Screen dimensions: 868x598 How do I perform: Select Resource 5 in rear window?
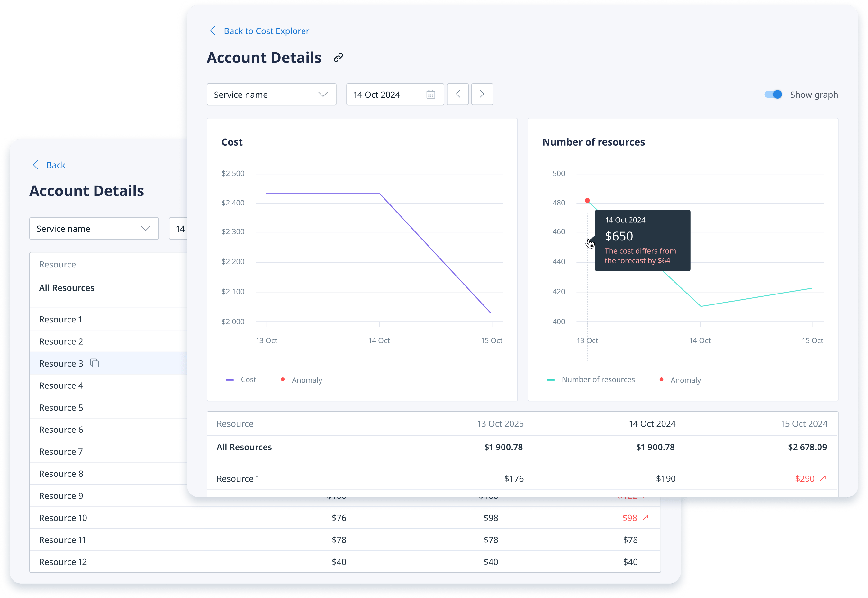point(109,407)
